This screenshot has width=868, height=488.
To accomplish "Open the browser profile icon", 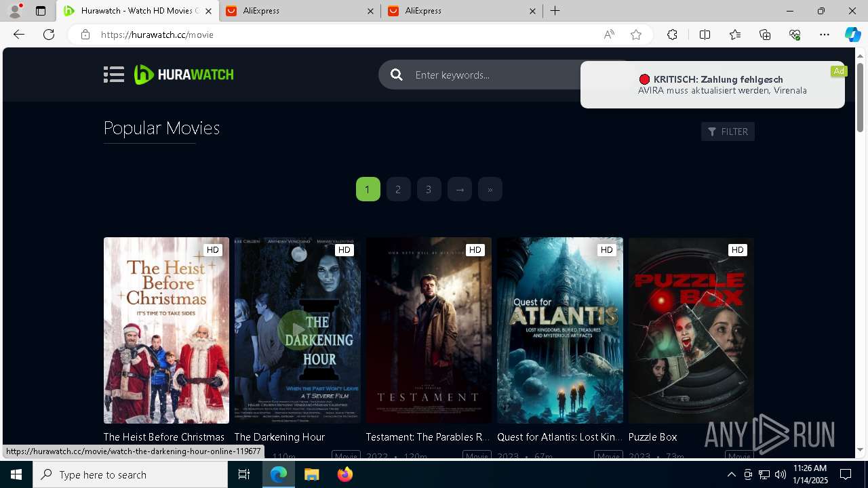I will coord(15,11).
